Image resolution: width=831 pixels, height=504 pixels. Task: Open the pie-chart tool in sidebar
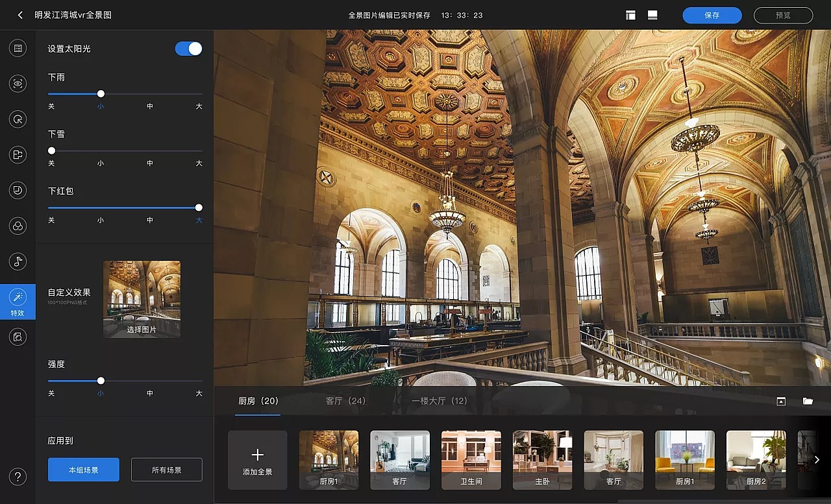coord(18,190)
